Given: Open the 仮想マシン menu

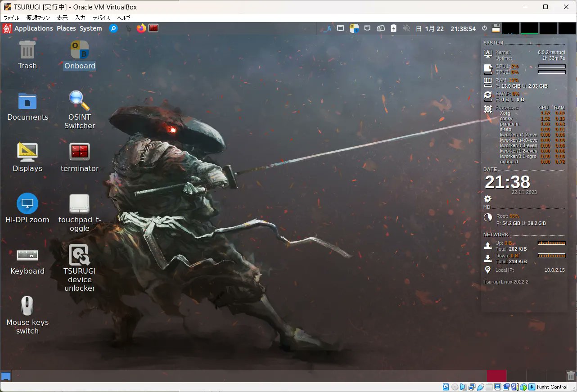Looking at the screenshot, I should click(x=38, y=18).
